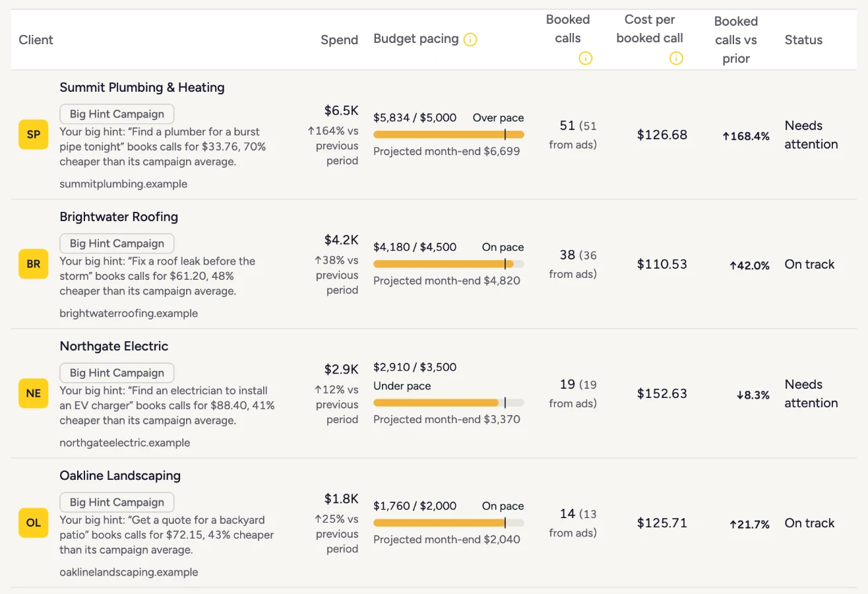Image resolution: width=868 pixels, height=594 pixels.
Task: Select the $1.8K spend value
Action: coord(341,499)
